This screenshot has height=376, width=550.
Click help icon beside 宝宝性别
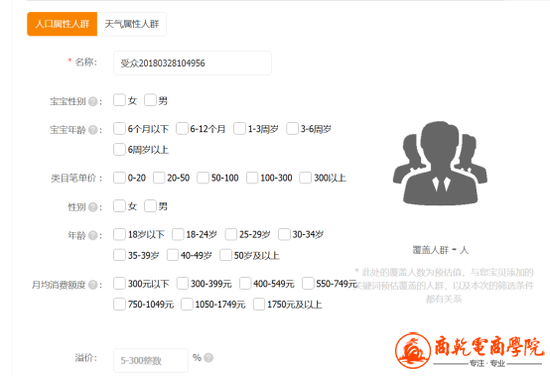pyautogui.click(x=93, y=102)
